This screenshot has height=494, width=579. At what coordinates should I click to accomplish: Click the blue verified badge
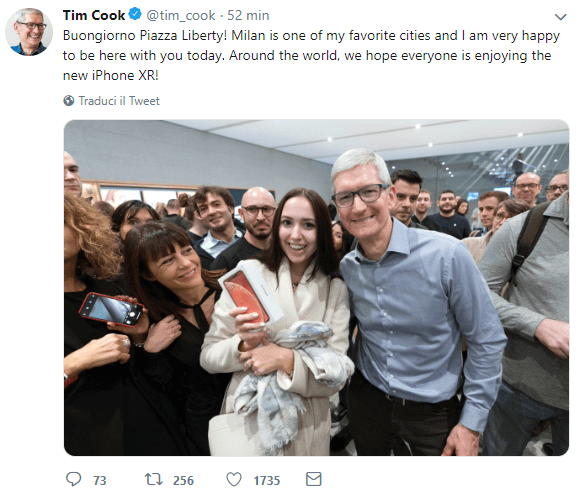click(x=135, y=15)
